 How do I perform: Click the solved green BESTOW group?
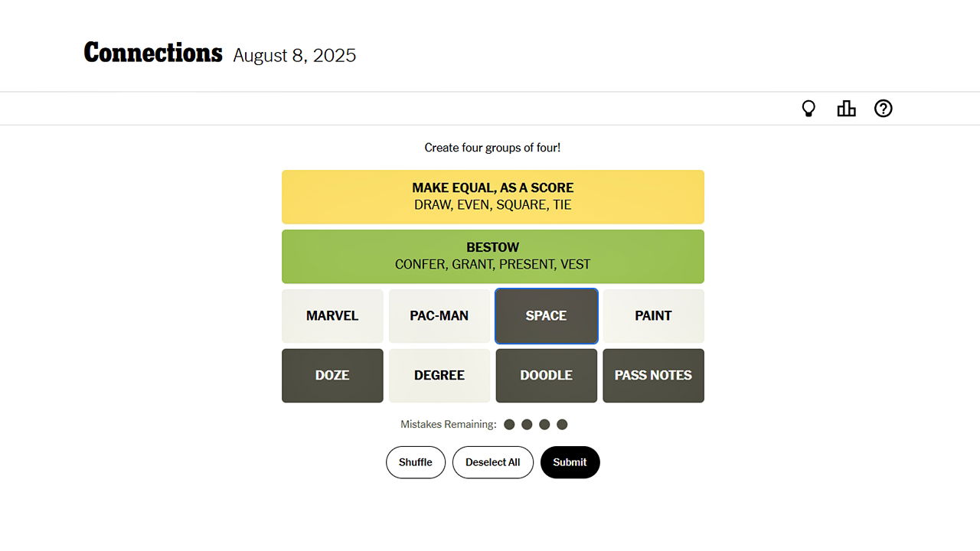(x=492, y=256)
